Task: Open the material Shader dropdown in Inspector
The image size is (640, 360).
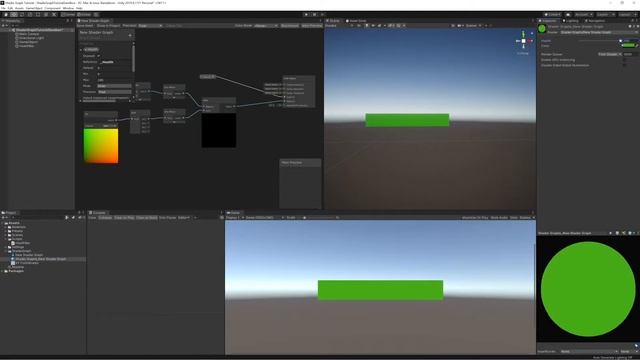Action: pos(598,32)
